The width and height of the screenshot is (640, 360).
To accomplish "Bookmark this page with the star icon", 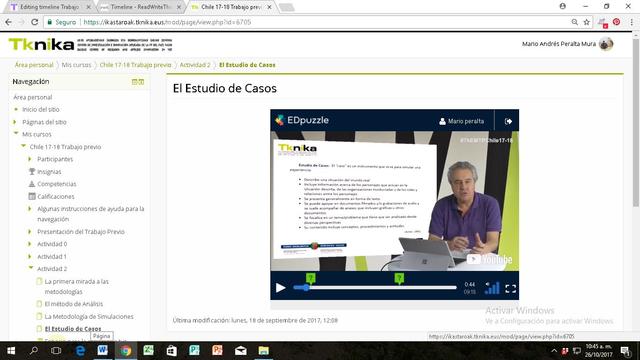I will click(587, 22).
